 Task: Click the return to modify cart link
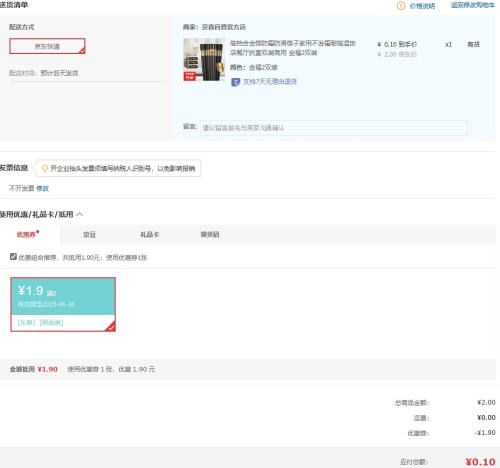pos(473,5)
